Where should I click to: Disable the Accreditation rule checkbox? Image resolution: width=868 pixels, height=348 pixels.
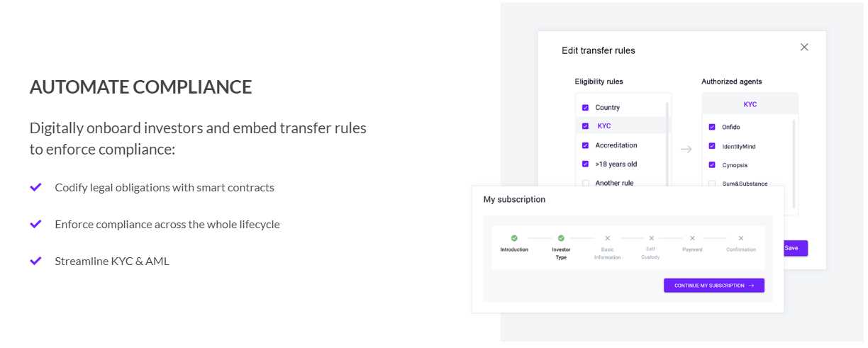pos(585,145)
